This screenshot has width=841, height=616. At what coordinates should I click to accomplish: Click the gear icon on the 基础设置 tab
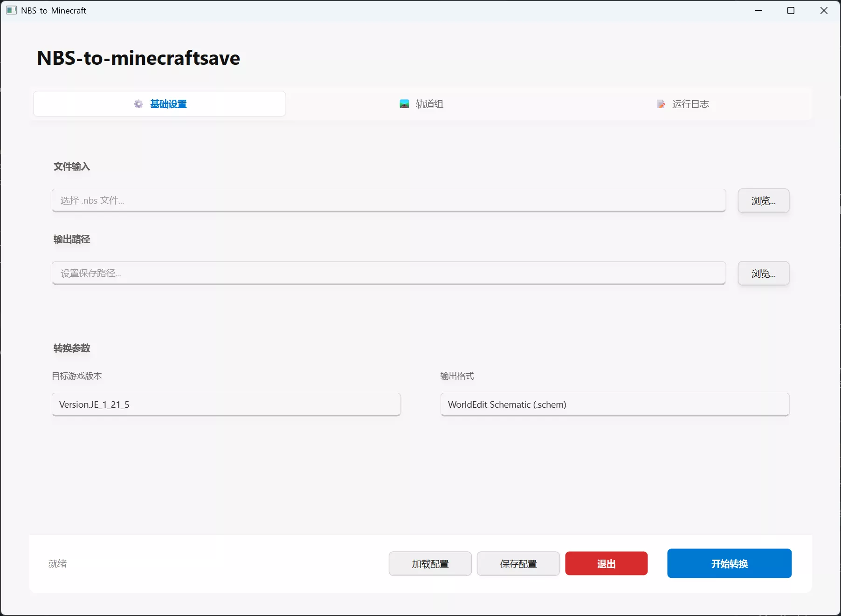point(138,104)
